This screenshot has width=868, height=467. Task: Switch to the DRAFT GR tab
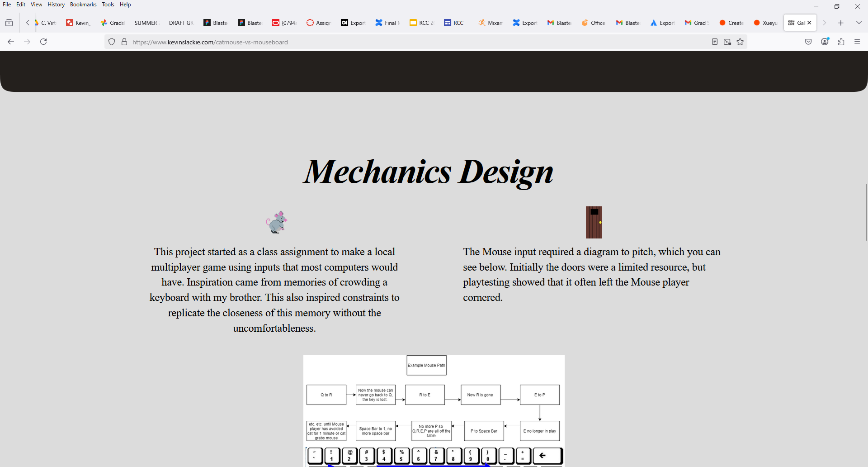pyautogui.click(x=181, y=23)
